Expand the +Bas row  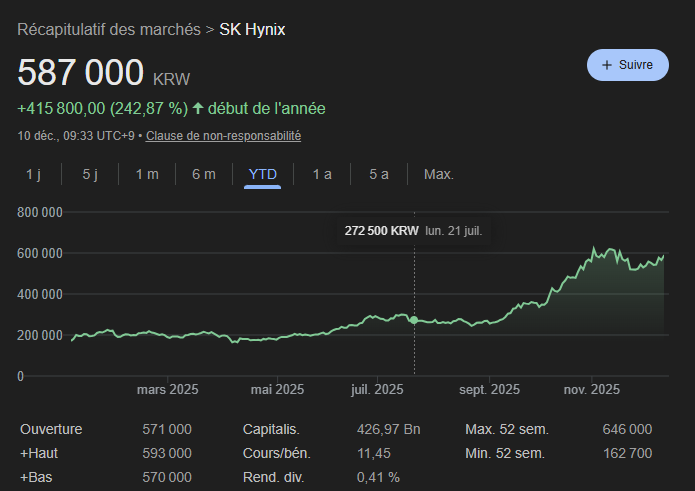click(x=36, y=477)
